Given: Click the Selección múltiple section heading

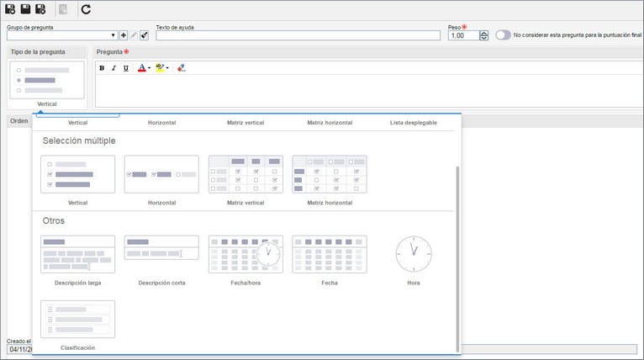Looking at the screenshot, I should click(x=79, y=140).
